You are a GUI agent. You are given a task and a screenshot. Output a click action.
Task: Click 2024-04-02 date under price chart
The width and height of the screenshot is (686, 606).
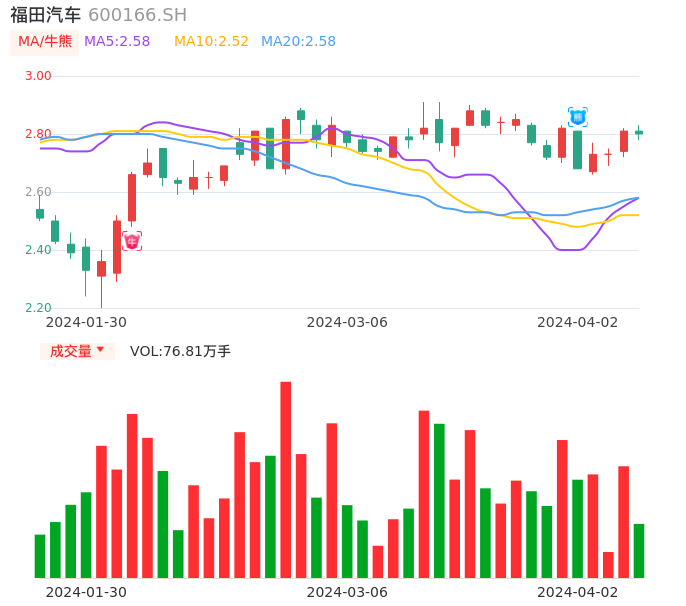(578, 322)
